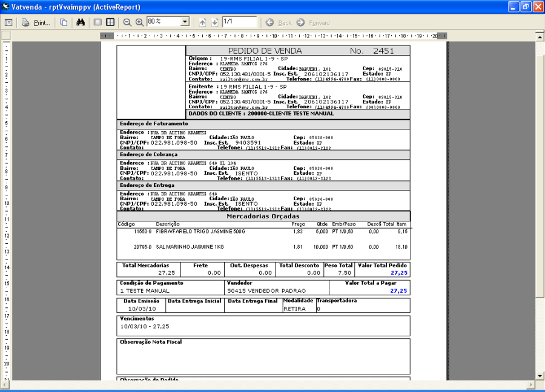Click the Vatvenda title bar app icon
Image resolution: width=545 pixels, height=392 pixels.
pyautogui.click(x=5, y=7)
